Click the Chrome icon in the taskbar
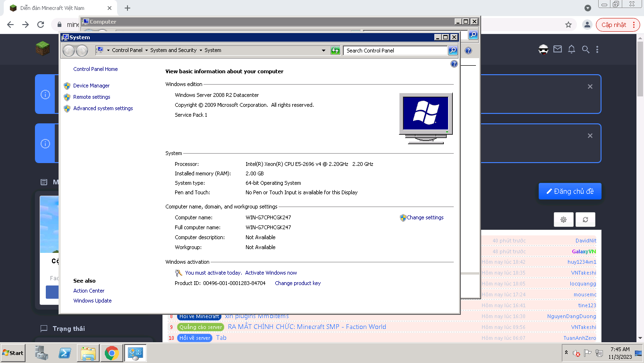The width and height of the screenshot is (644, 363). click(111, 353)
